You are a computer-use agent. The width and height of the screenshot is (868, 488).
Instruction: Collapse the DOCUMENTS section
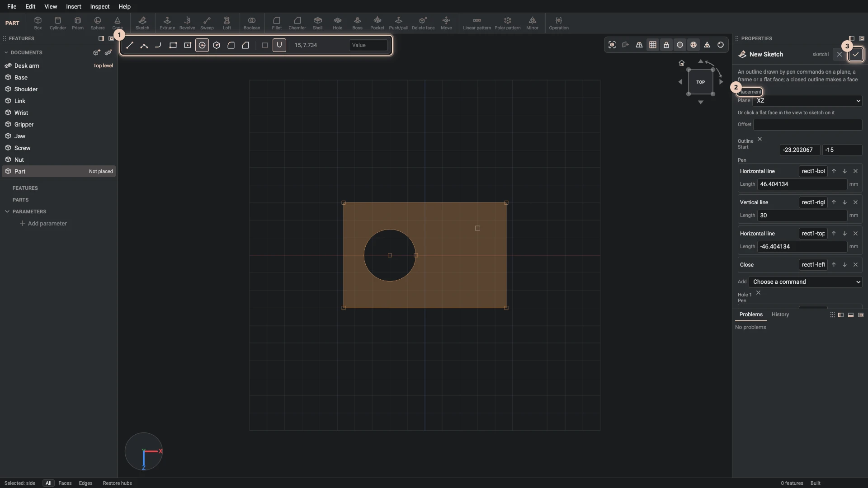tap(6, 52)
